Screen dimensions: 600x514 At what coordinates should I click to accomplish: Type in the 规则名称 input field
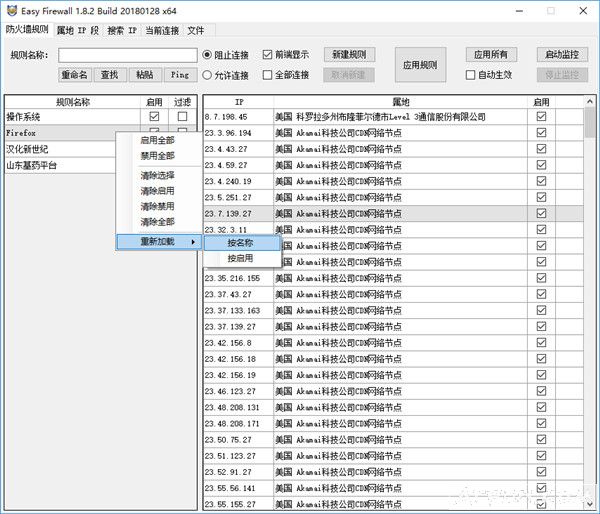point(126,54)
